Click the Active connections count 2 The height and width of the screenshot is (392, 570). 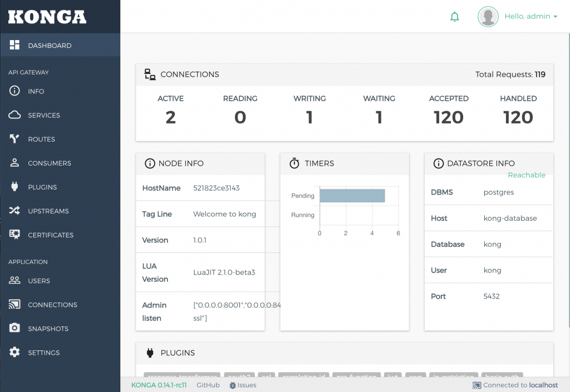click(170, 117)
